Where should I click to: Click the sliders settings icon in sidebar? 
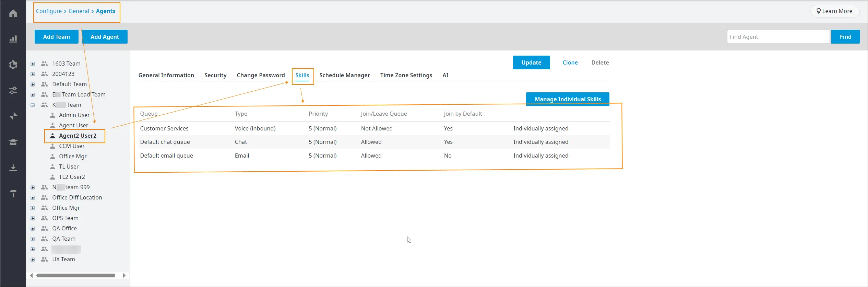[x=13, y=90]
